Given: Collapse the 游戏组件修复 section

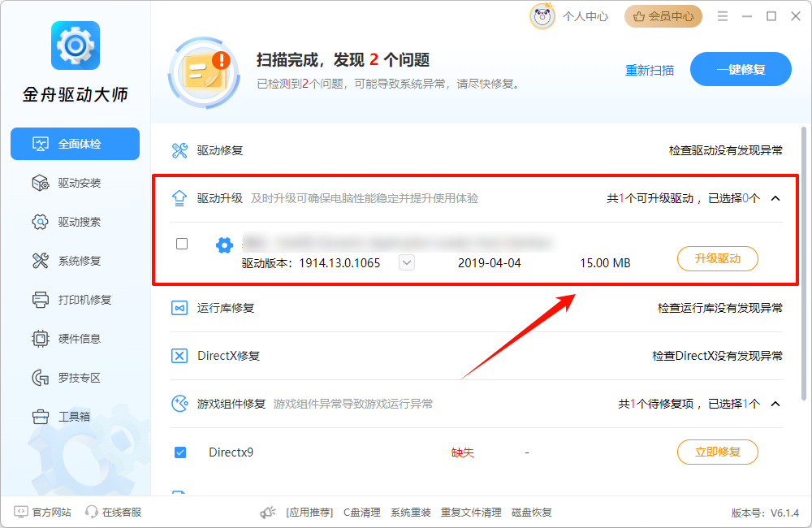Looking at the screenshot, I should (x=775, y=404).
